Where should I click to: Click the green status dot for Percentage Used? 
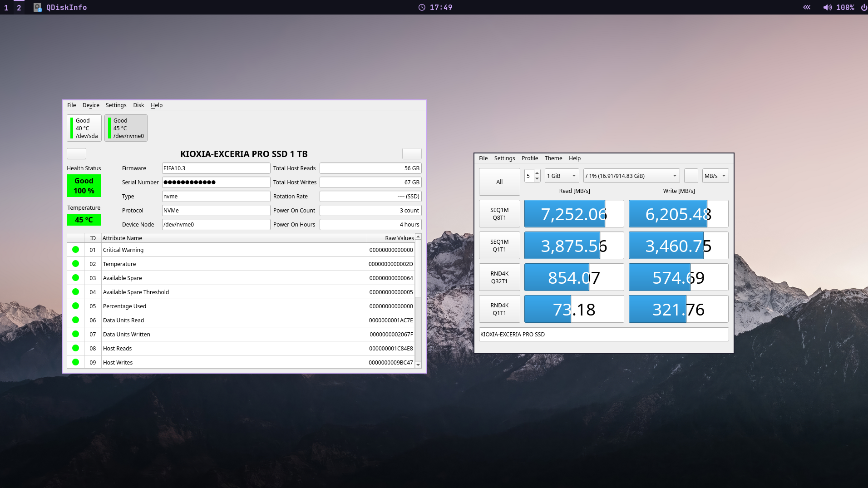pos(76,306)
